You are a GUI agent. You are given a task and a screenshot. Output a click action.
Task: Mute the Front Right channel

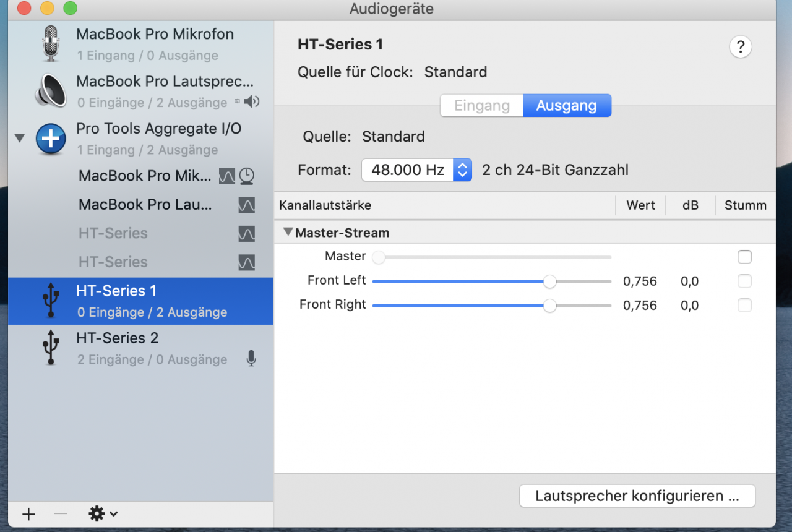tap(745, 306)
